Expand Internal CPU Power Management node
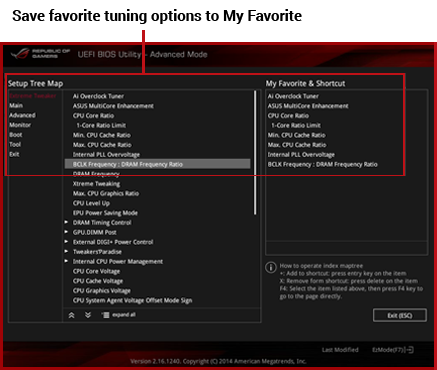The image size is (437, 370). pos(66,261)
